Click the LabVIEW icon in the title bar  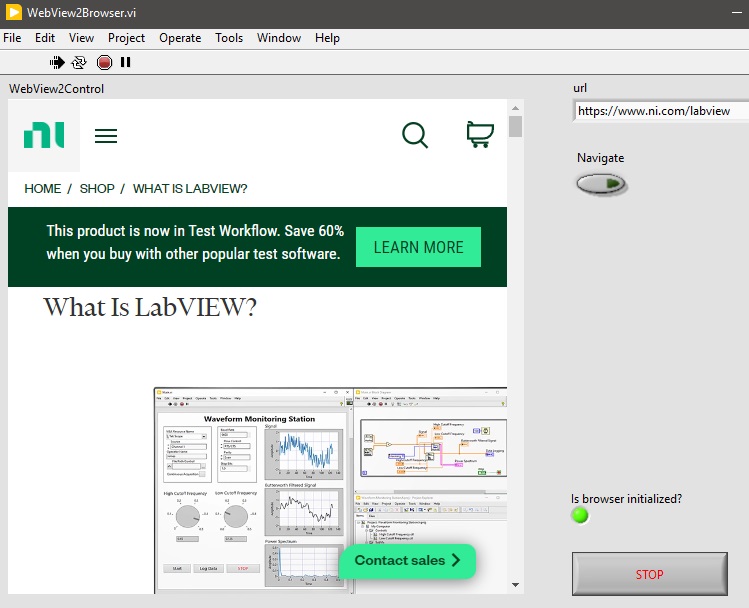pos(13,12)
